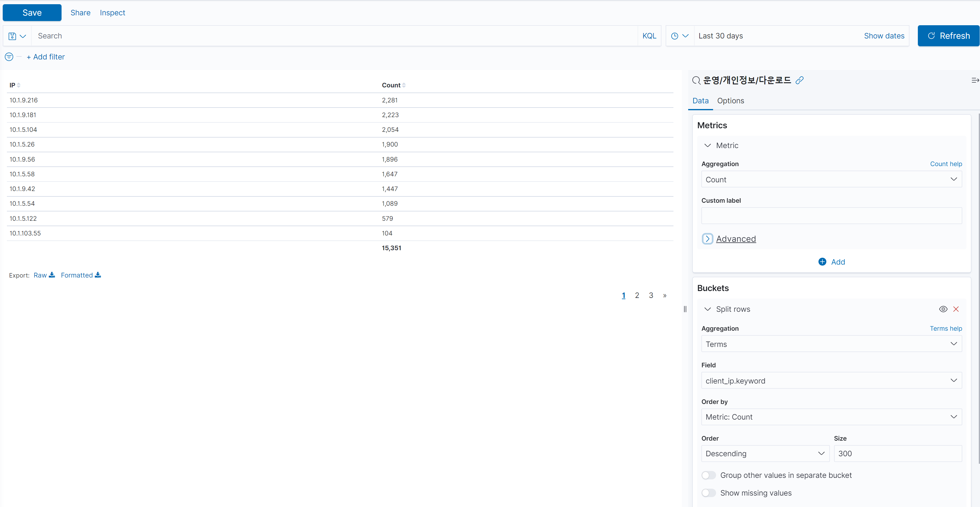980x507 pixels.
Task: Enable Group other values in separate bucket
Action: 708,475
